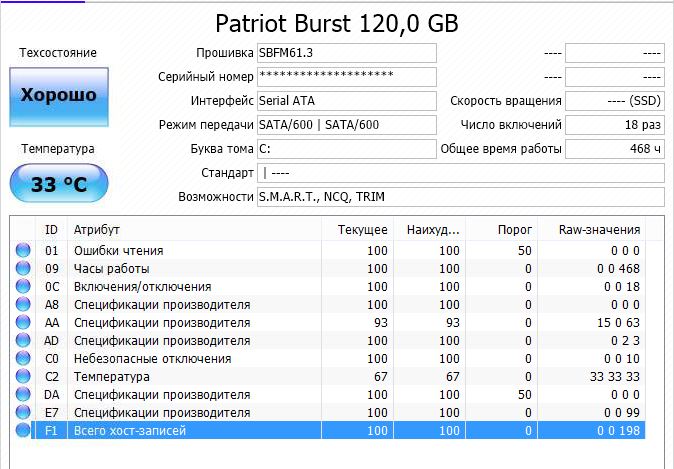Click the Режим передачи SATA/600 field

tap(346, 125)
